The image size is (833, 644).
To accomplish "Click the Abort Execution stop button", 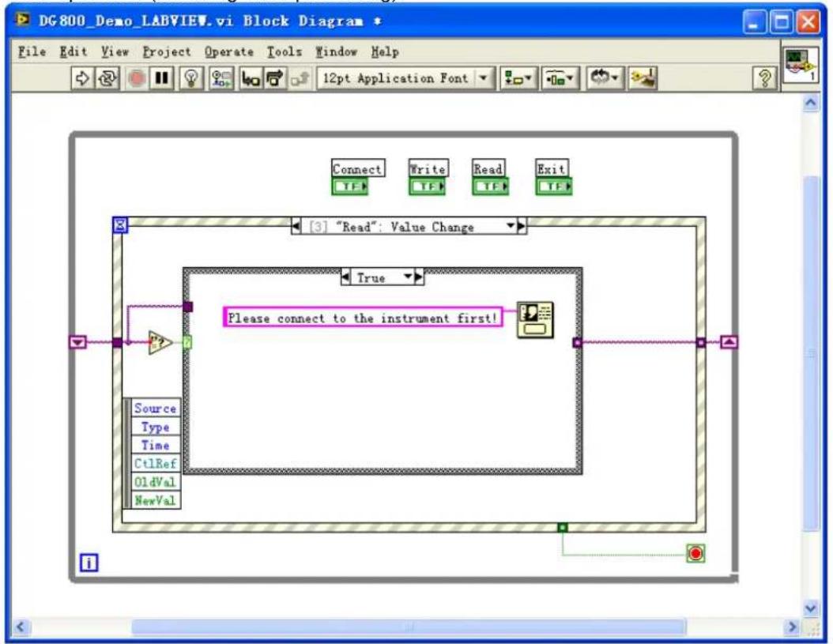I will (x=137, y=79).
